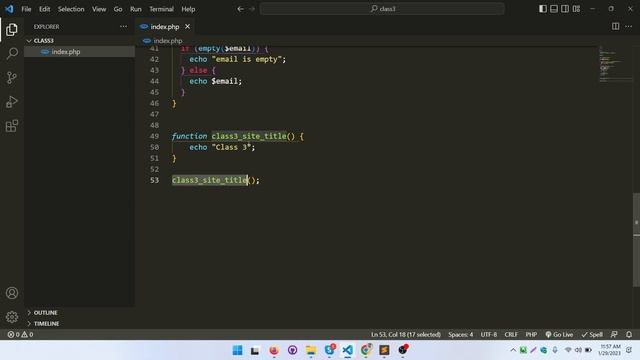Viewport: 640px width, 360px height.
Task: Open Chrome from the taskbar
Action: [x=366, y=350]
